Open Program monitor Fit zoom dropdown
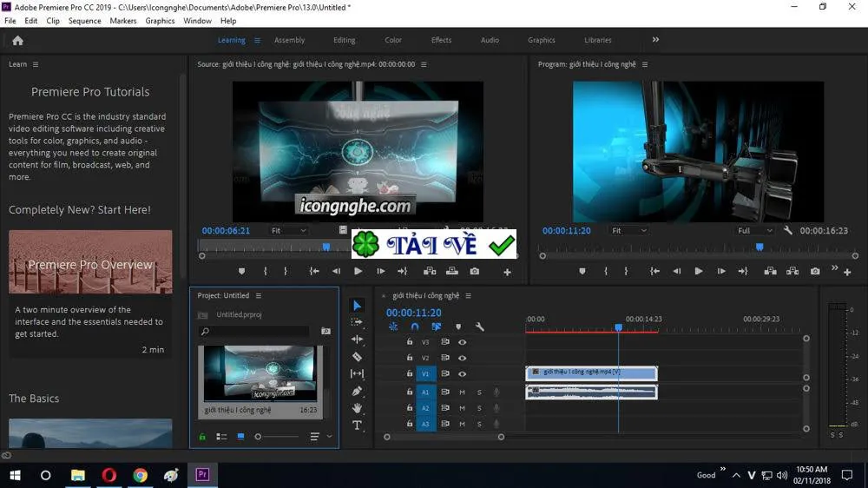The width and height of the screenshot is (868, 488). tap(628, 230)
